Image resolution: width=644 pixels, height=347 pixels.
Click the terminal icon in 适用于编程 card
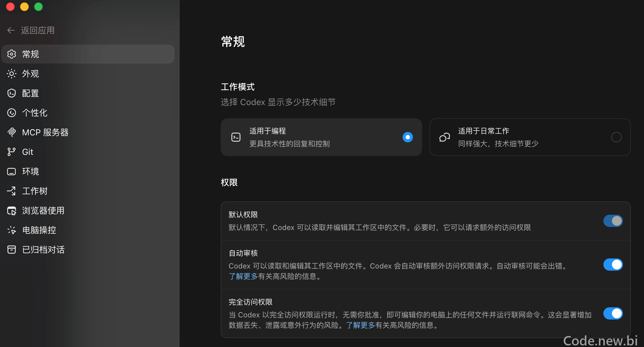coord(236,137)
